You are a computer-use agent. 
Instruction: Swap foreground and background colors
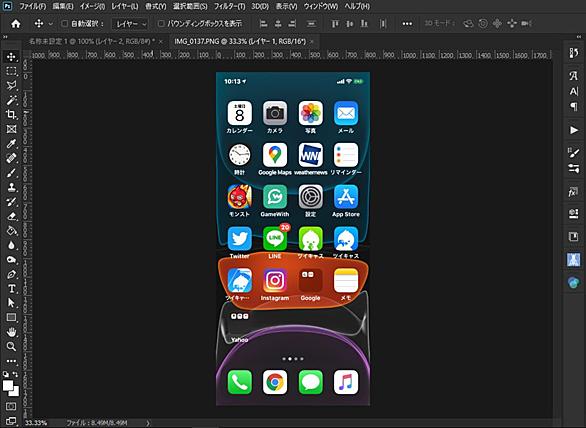coord(16,374)
